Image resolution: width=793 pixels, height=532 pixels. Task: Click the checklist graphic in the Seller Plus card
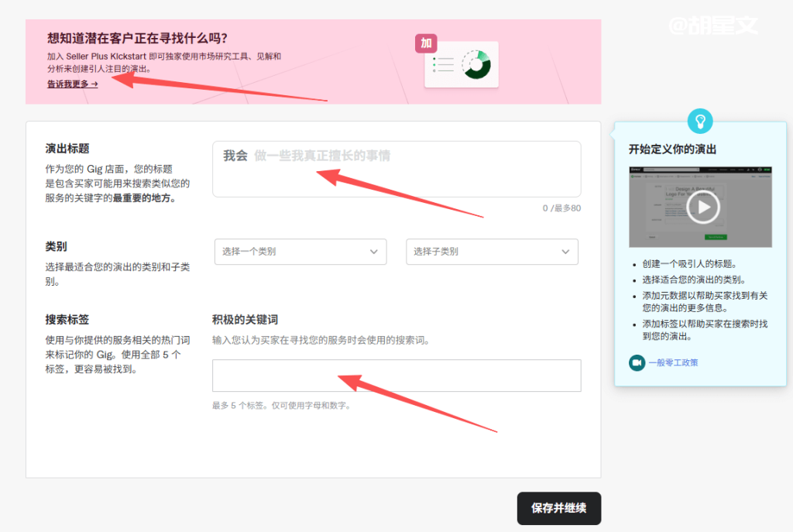(x=445, y=66)
